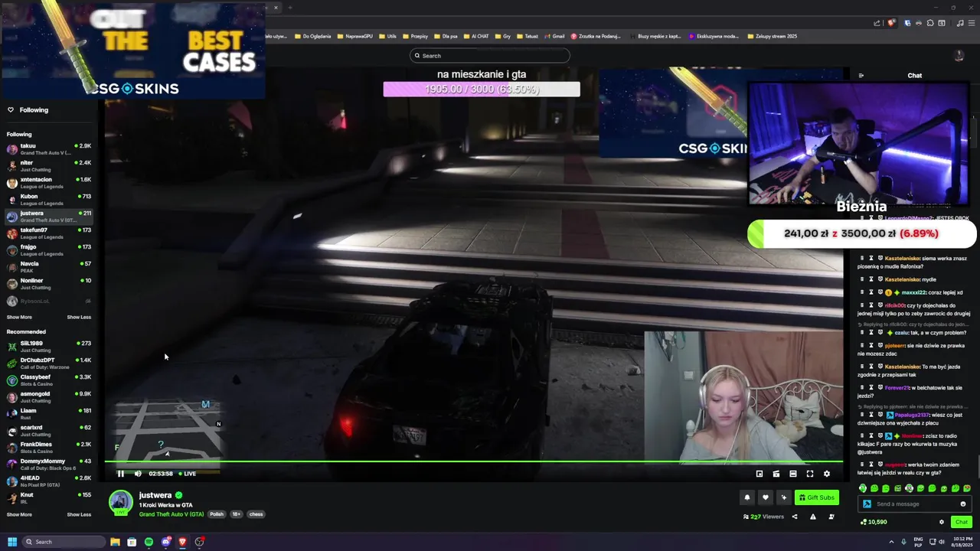
Task: Open Nonliner channel in sidebar
Action: pyautogui.click(x=49, y=283)
